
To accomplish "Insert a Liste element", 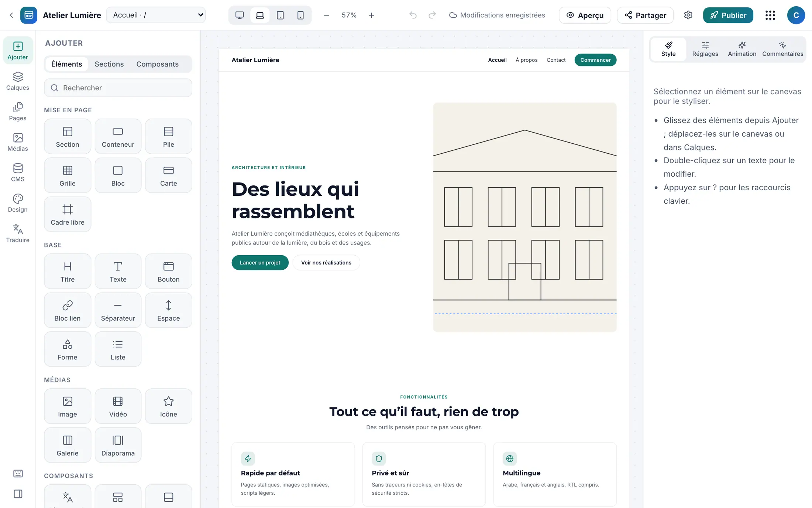I will click(118, 349).
